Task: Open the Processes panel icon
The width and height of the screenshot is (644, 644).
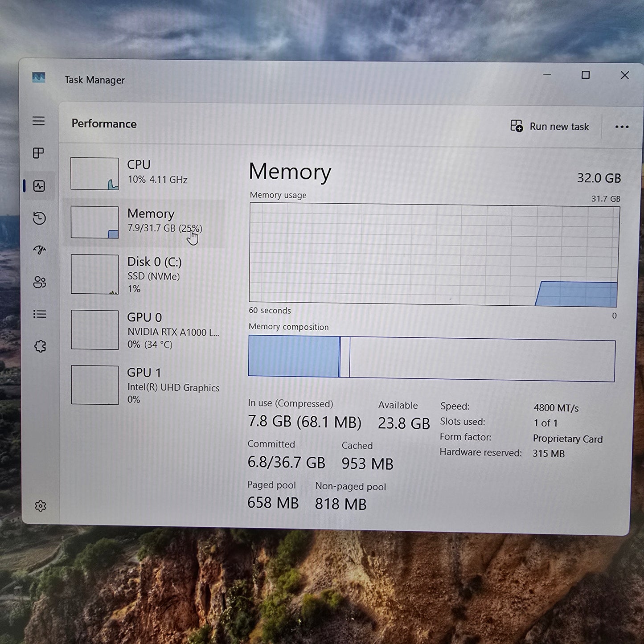Action: (x=39, y=153)
